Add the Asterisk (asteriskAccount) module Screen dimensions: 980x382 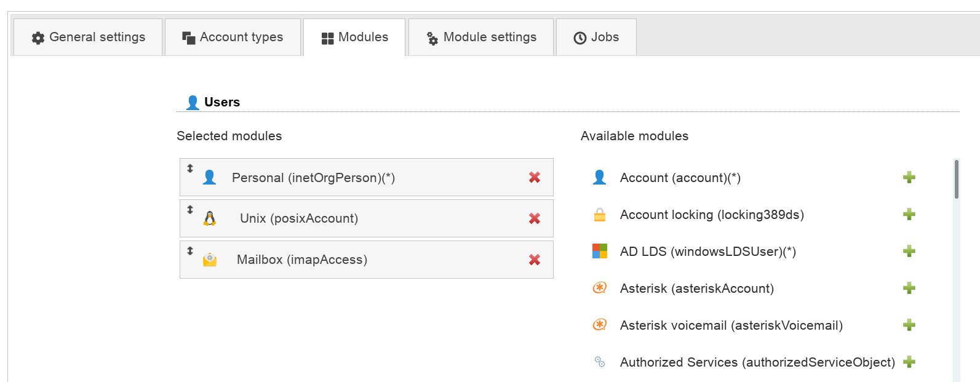click(909, 288)
